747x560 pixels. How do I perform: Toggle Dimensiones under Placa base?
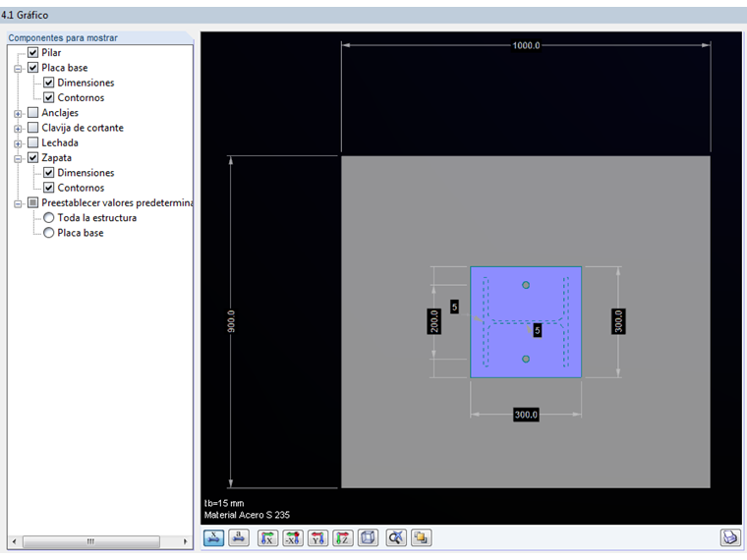[48, 83]
